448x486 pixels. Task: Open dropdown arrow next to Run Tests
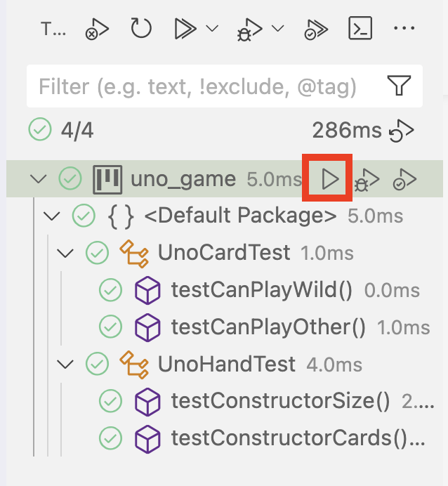(212, 29)
